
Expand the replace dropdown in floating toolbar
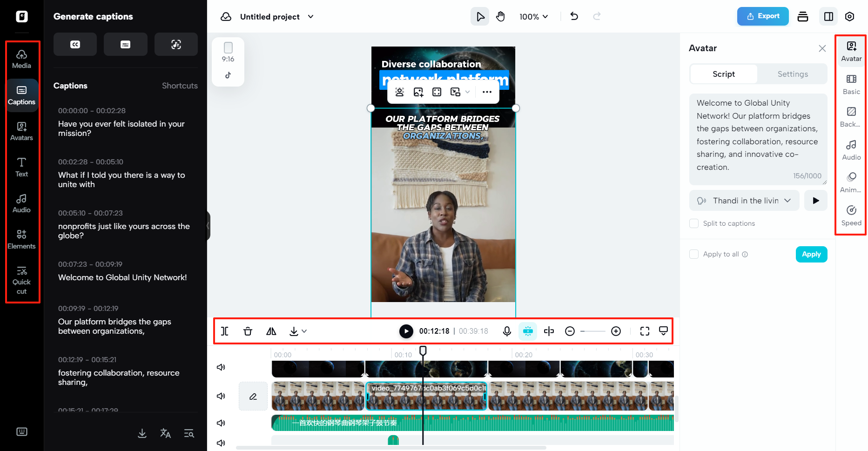click(468, 92)
